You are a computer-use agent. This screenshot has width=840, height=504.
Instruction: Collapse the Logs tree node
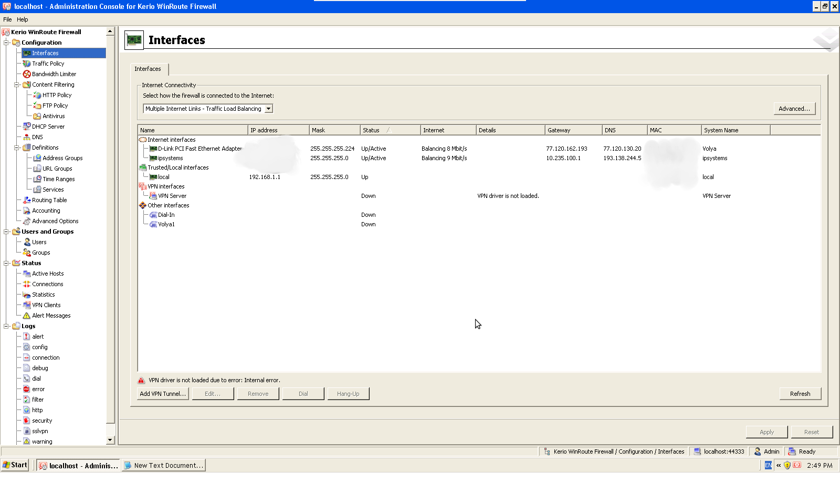6,326
